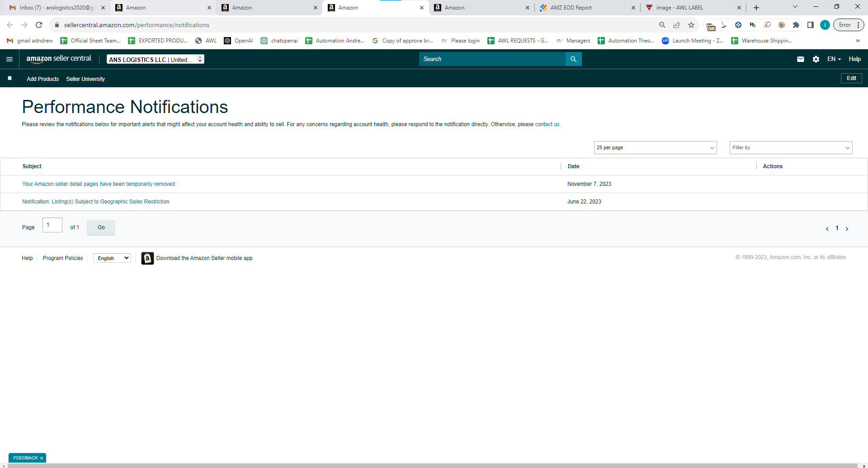Viewport: 868px width, 468px height.
Task: Click the Seller Central search field
Action: 492,59
